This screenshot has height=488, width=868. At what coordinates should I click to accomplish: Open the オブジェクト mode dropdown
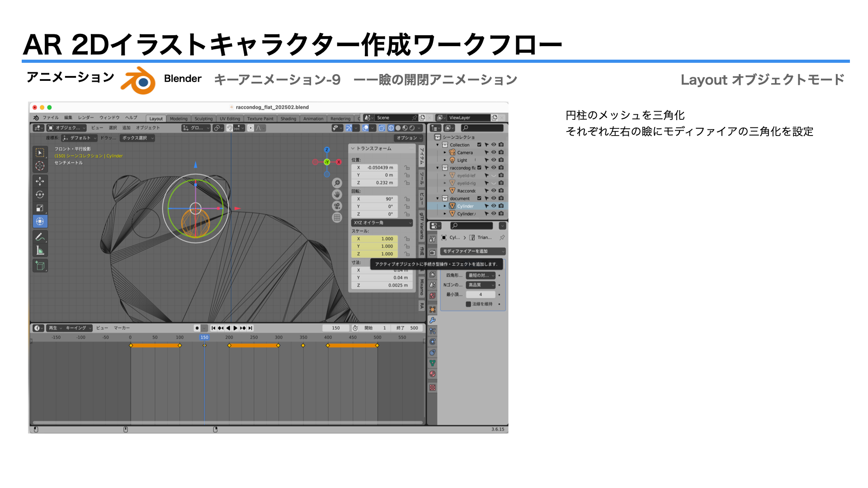[67, 128]
